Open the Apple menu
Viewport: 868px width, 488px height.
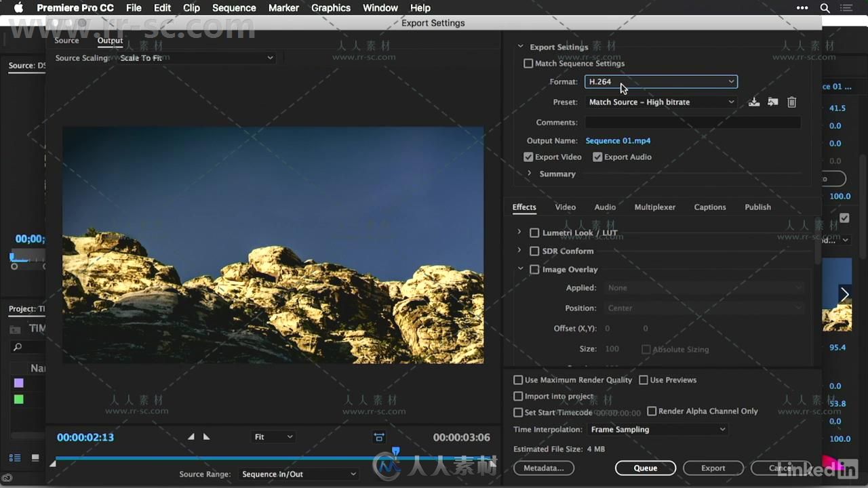18,8
